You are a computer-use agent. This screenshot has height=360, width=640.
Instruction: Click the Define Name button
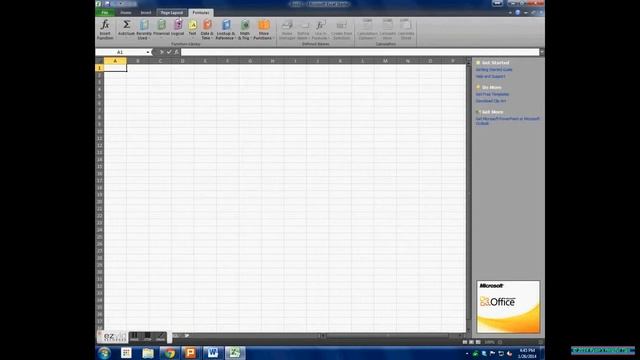pos(303,29)
